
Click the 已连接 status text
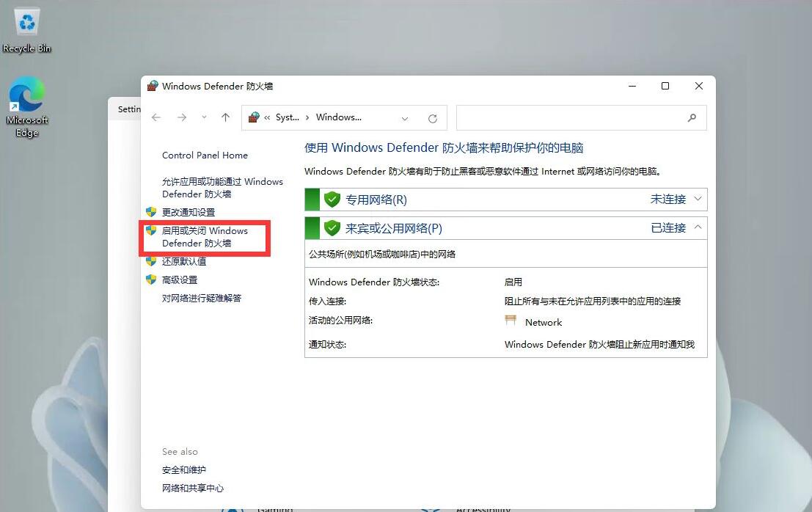[x=668, y=228]
